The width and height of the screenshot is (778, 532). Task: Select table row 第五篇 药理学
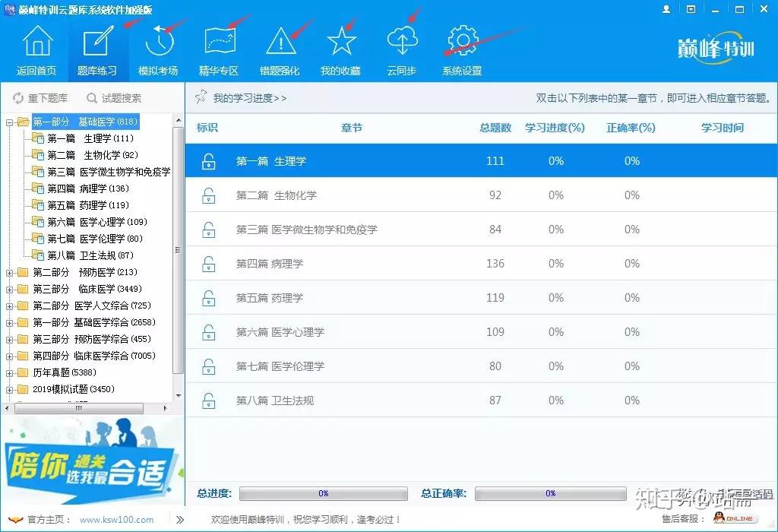coord(481,298)
